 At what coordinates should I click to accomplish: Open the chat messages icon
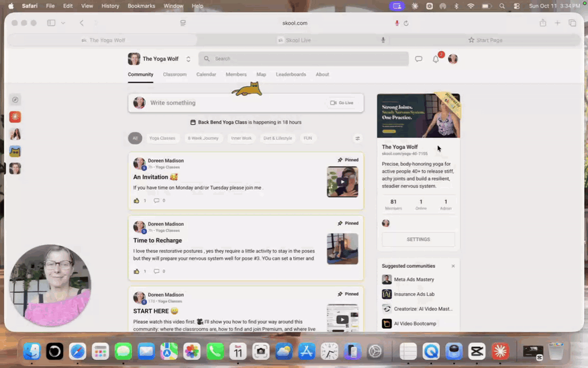(x=419, y=59)
